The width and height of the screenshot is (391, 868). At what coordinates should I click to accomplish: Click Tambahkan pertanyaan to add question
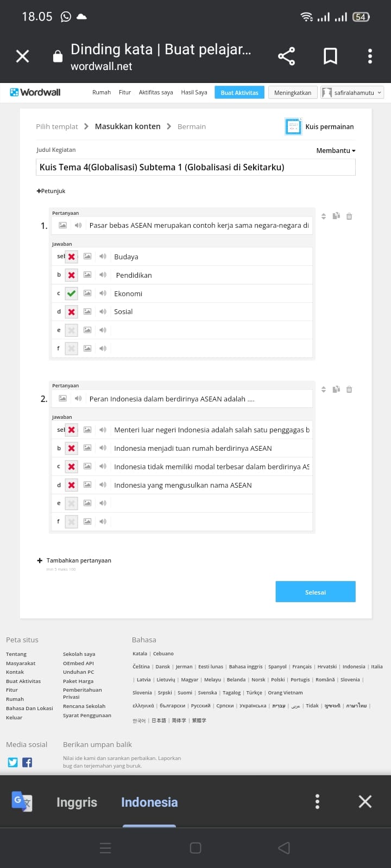(74, 560)
